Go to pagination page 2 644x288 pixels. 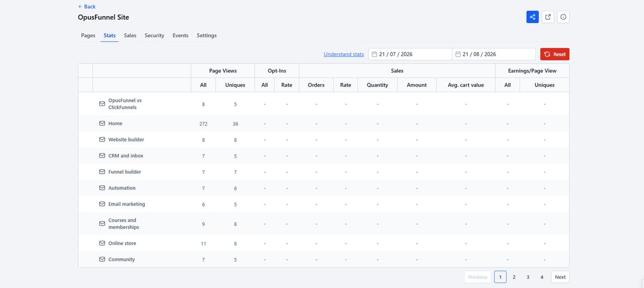[514, 277]
